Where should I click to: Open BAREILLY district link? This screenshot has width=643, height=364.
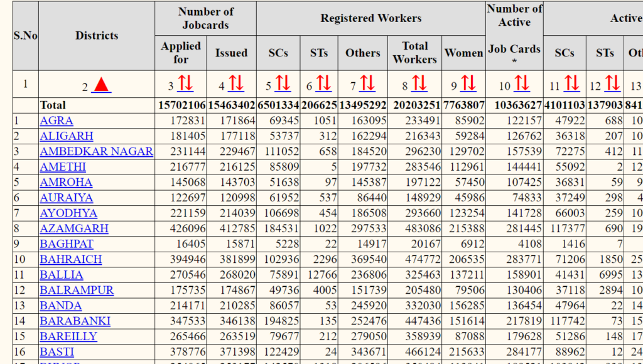[x=68, y=336]
